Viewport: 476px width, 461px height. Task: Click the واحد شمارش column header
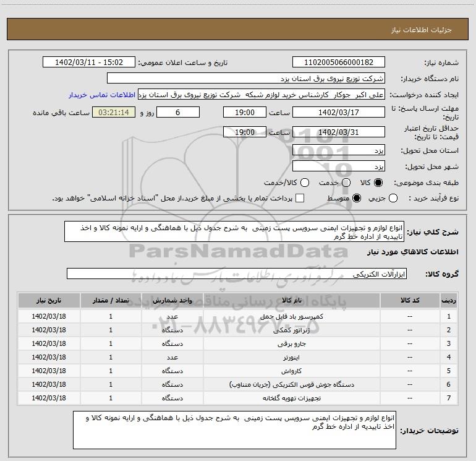172,300
